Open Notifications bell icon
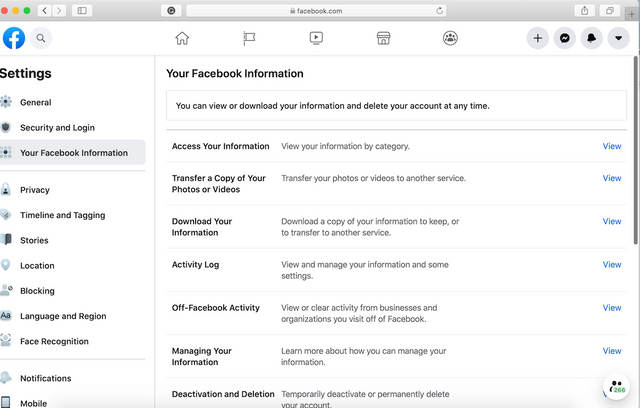This screenshot has width=640, height=408. pos(592,38)
